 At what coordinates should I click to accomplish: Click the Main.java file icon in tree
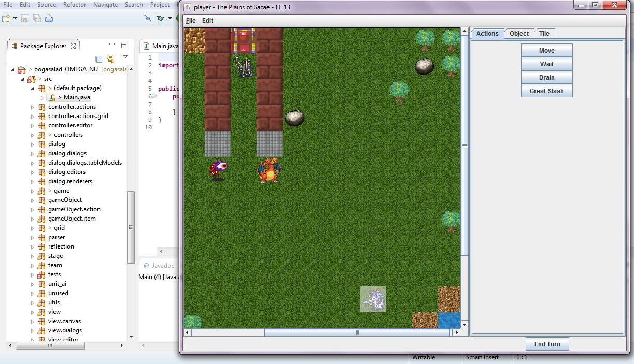click(51, 97)
